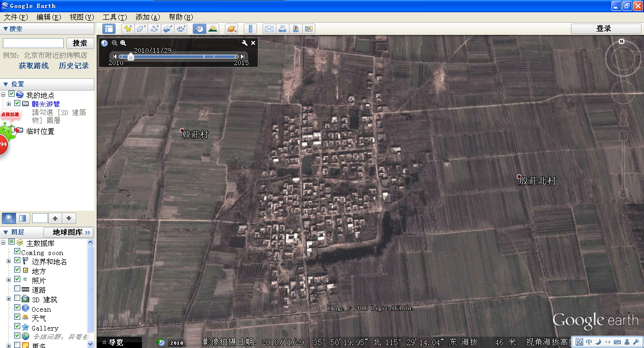
Task: Open the 地球图库 gallery button
Action: click(68, 232)
